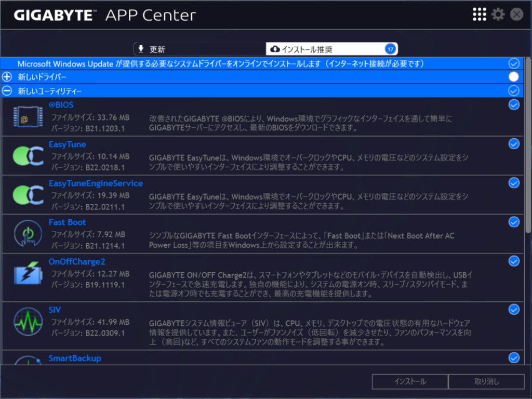The image size is (532, 399).
Task: Click the vertical scrollbar thumb
Action: coord(528,145)
